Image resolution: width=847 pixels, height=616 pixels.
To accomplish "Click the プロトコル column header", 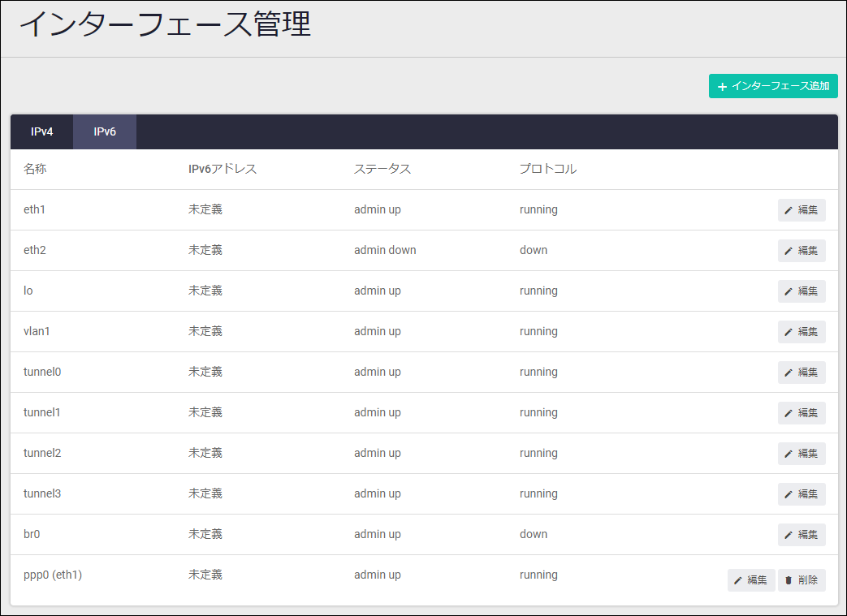I will pyautogui.click(x=548, y=169).
